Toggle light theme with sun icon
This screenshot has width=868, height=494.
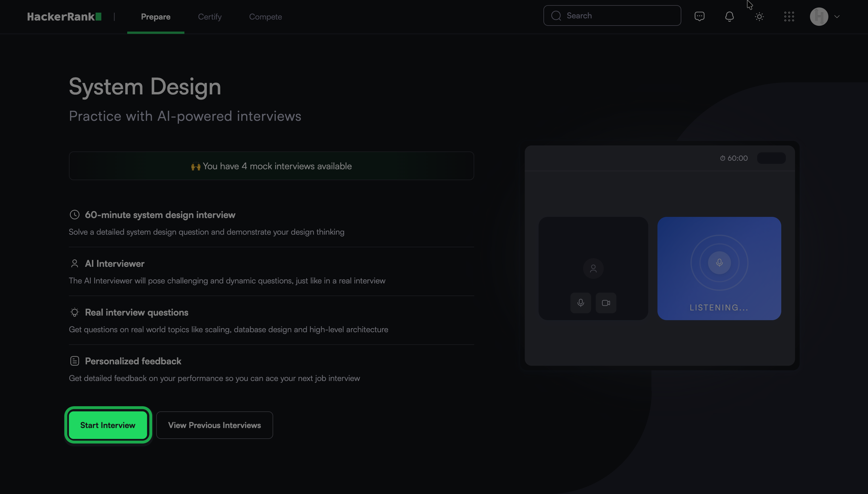(x=759, y=16)
